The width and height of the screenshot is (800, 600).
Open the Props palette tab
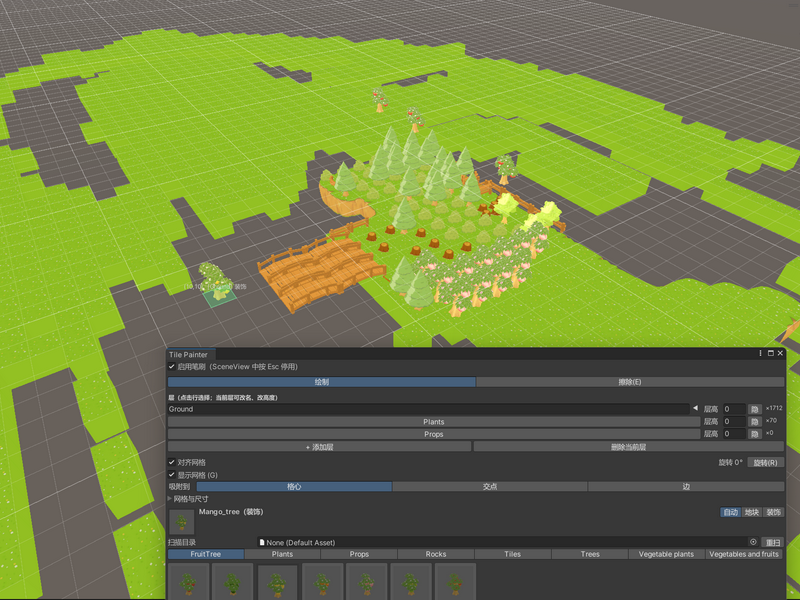359,554
